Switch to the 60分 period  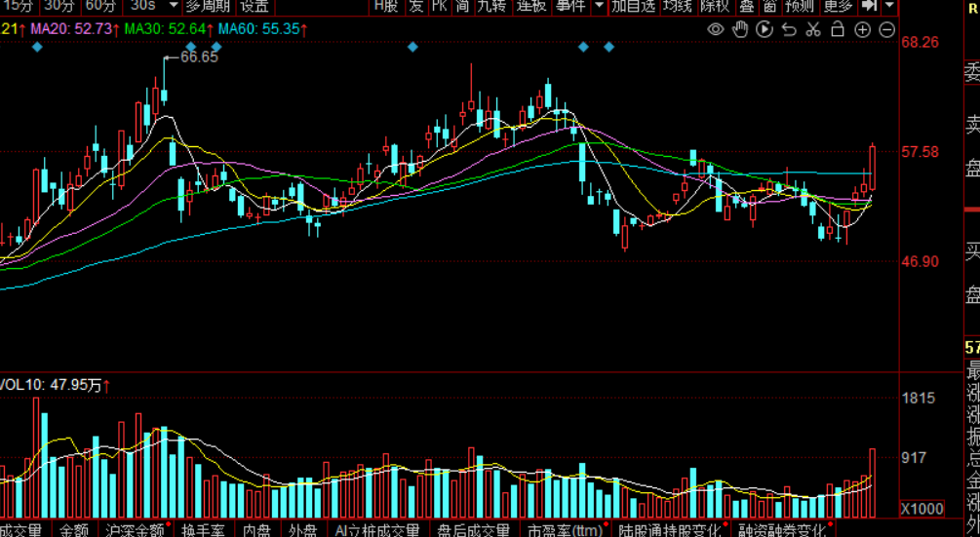[100, 6]
